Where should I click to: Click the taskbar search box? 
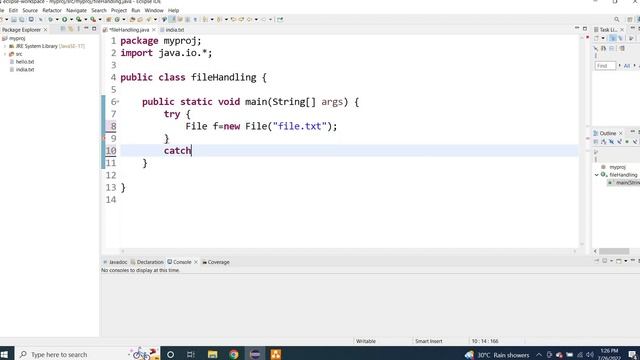click(x=88, y=354)
